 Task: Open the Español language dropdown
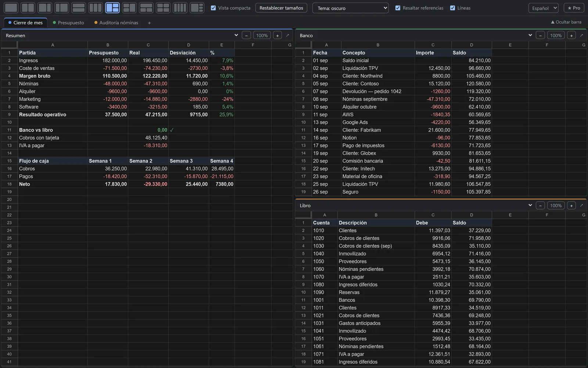pyautogui.click(x=544, y=8)
